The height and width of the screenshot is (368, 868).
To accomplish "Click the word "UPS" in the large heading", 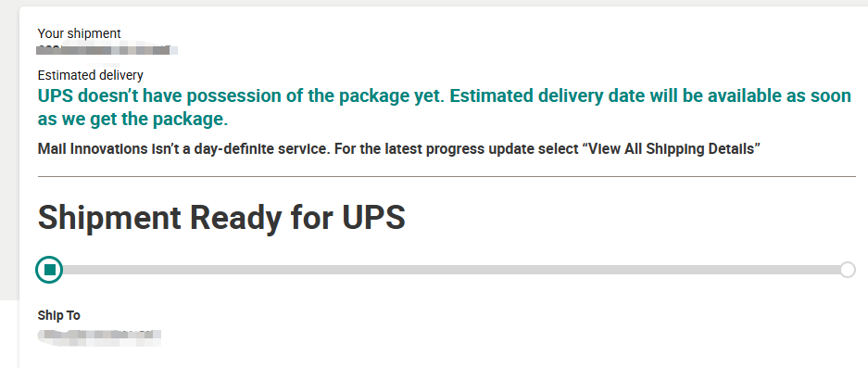I will 373,217.
